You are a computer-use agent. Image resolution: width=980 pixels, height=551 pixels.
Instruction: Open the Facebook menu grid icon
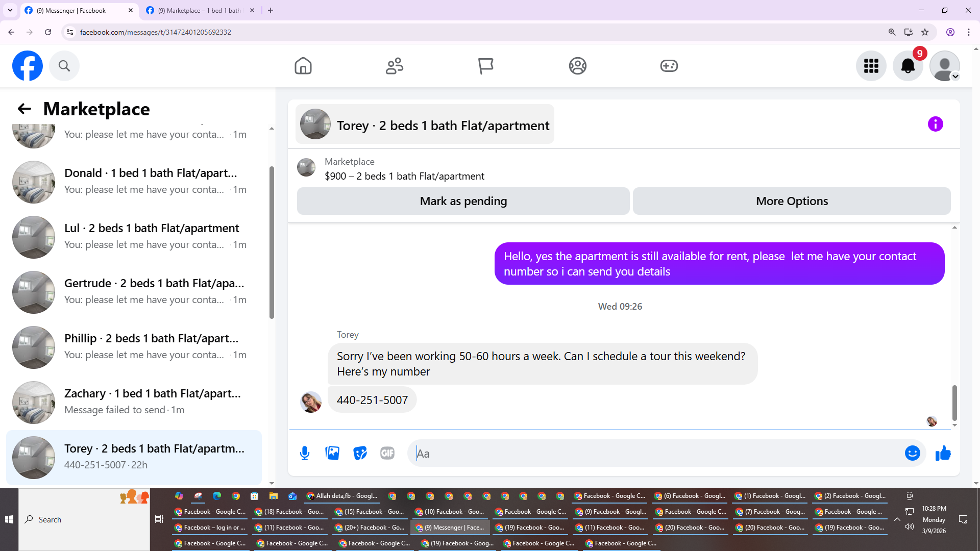click(x=871, y=66)
